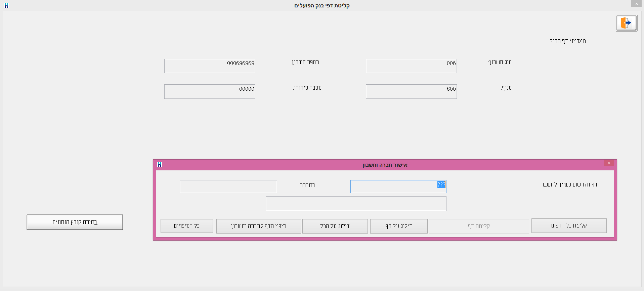The image size is (644, 291).
Task: Click the סוג חשבון field showing 006
Action: click(411, 66)
